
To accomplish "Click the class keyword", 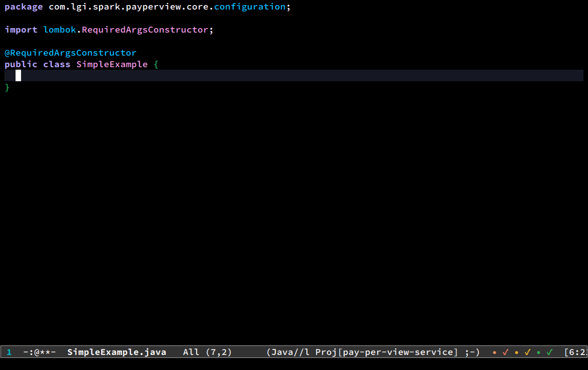I will (x=57, y=64).
